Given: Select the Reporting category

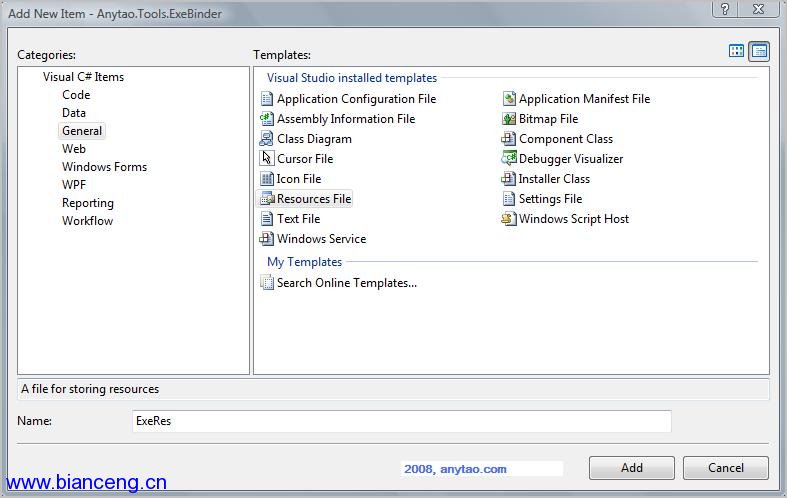Looking at the screenshot, I should [88, 203].
